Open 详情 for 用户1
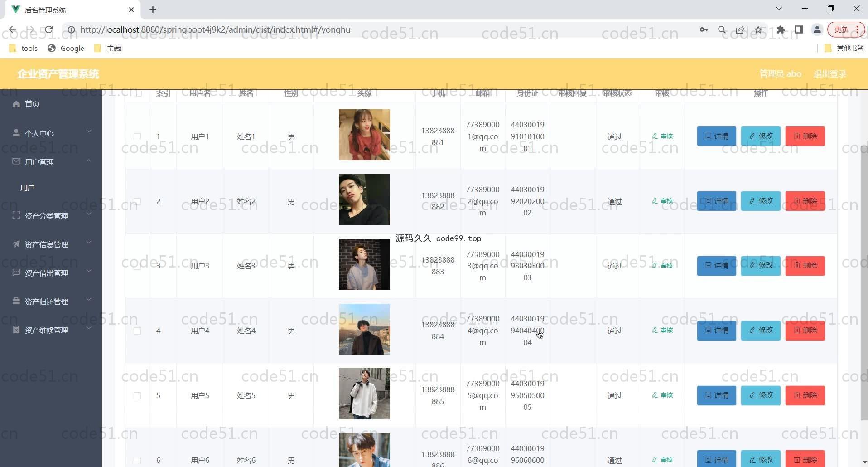Viewport: 868px width, 467px height. (x=717, y=136)
